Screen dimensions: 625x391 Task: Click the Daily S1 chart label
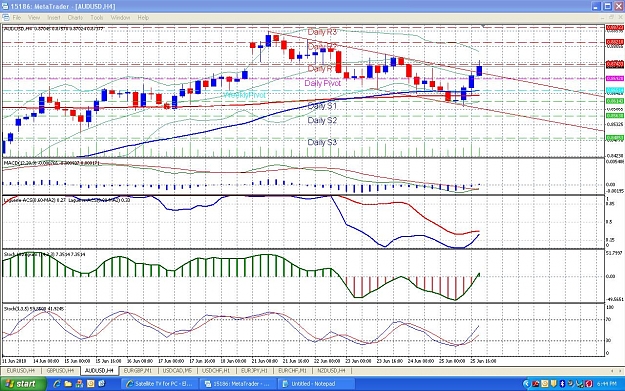tap(322, 106)
